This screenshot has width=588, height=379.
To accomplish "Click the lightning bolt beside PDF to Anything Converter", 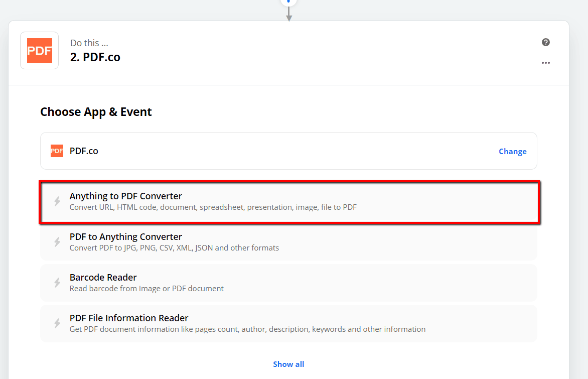I will (x=57, y=241).
